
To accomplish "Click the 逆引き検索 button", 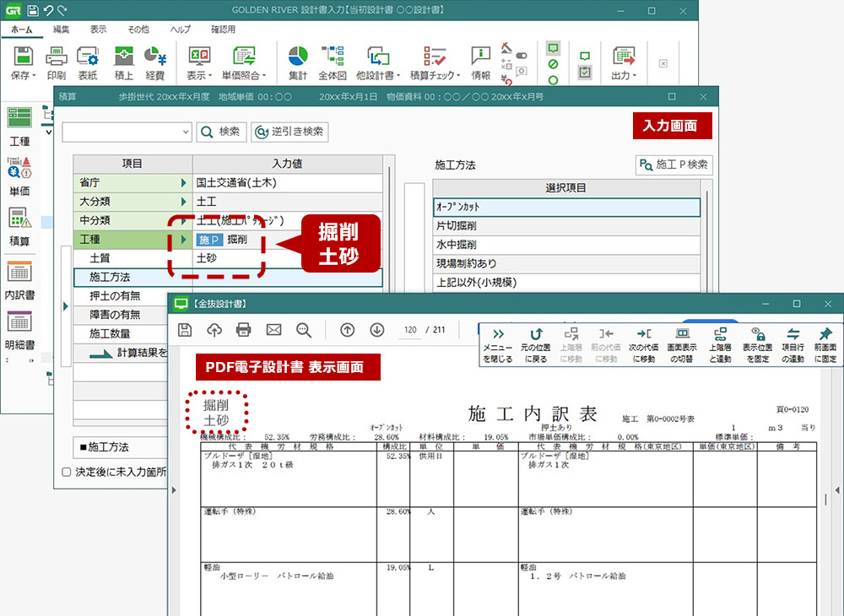I will tap(289, 132).
